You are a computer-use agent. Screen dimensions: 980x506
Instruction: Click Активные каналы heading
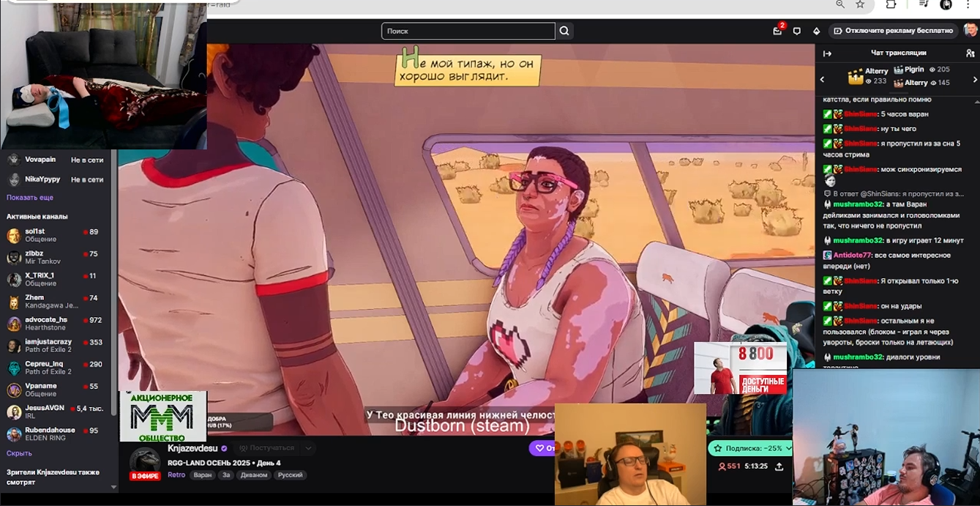[37, 217]
